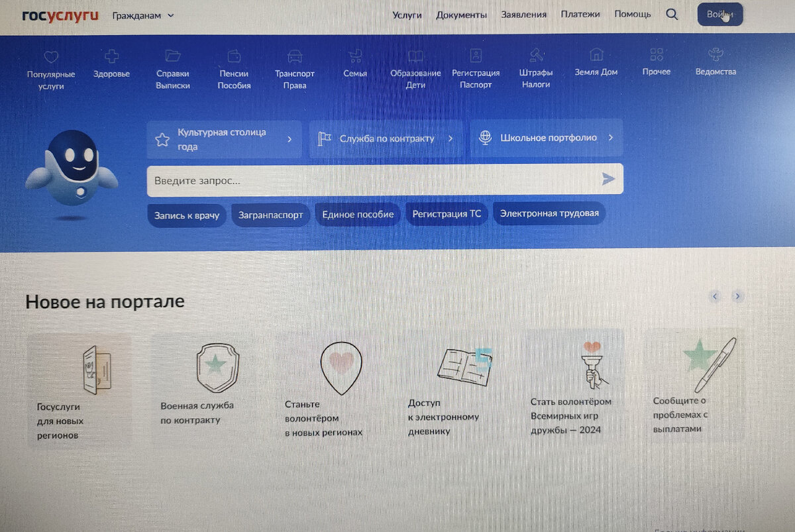This screenshot has width=795, height=532.
Task: Click the search magnifier icon in header
Action: click(x=672, y=14)
